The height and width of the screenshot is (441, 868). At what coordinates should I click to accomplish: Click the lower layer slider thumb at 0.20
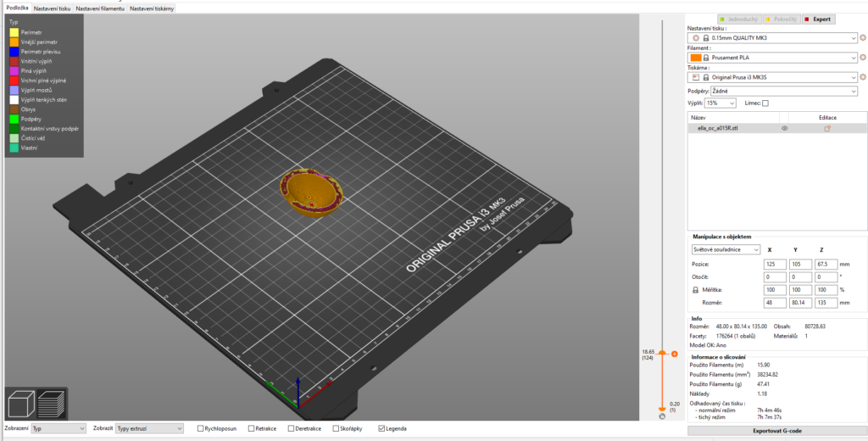(x=661, y=410)
